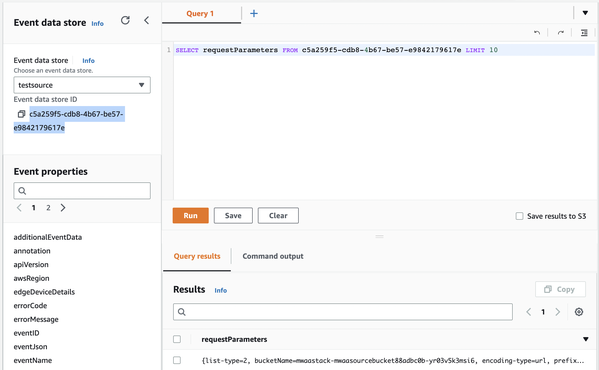Focus the event properties search field
Viewport: 599px width, 370px height.
click(x=82, y=191)
